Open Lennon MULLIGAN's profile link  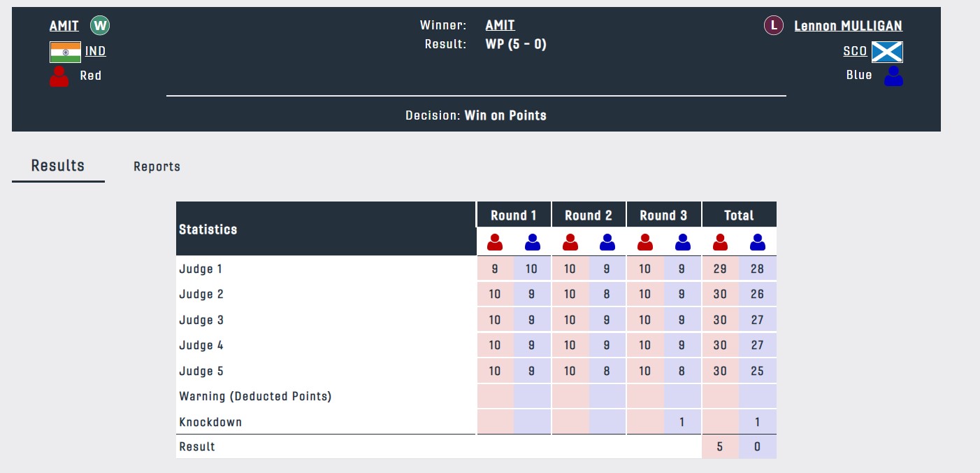point(848,27)
